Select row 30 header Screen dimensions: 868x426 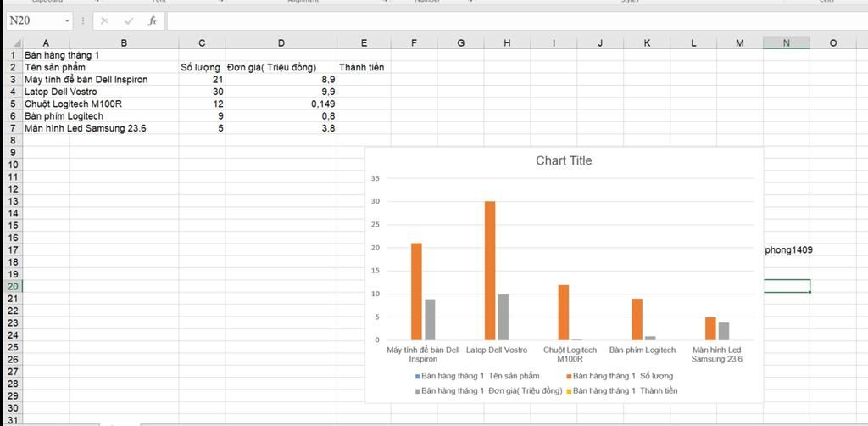point(12,408)
